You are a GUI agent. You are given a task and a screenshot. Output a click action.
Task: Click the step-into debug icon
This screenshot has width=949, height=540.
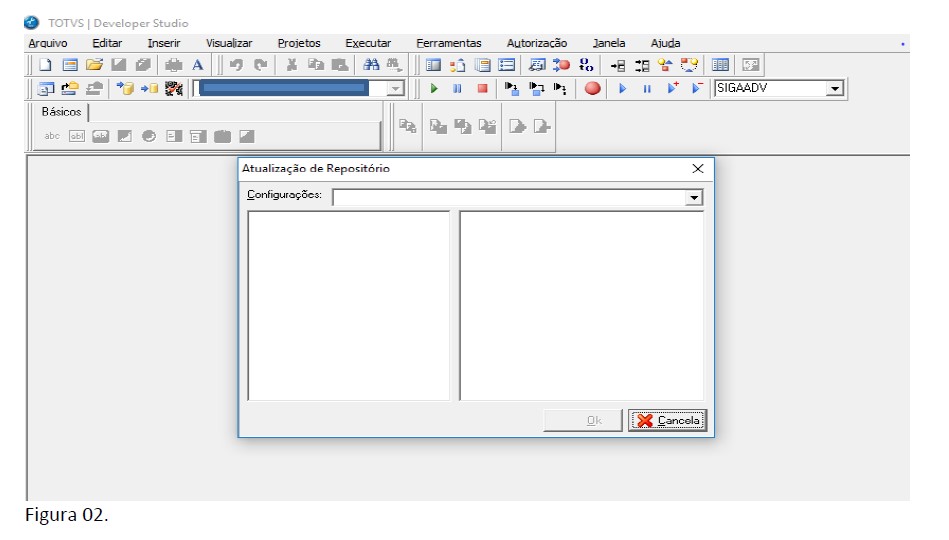pyautogui.click(x=512, y=88)
